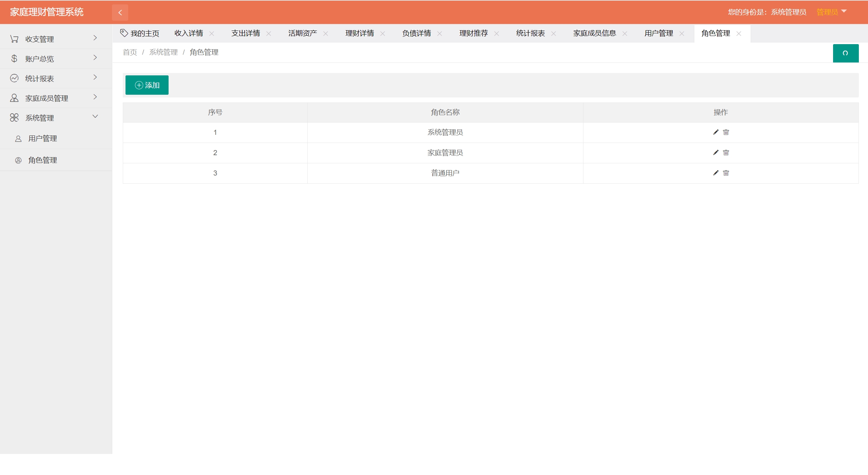Image resolution: width=868 pixels, height=475 pixels.
Task: Open 用户管理 in the sidebar submenu
Action: click(x=42, y=139)
